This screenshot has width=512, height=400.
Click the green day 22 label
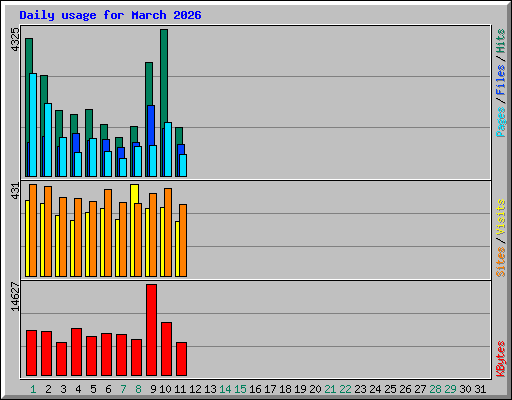[x=345, y=389]
